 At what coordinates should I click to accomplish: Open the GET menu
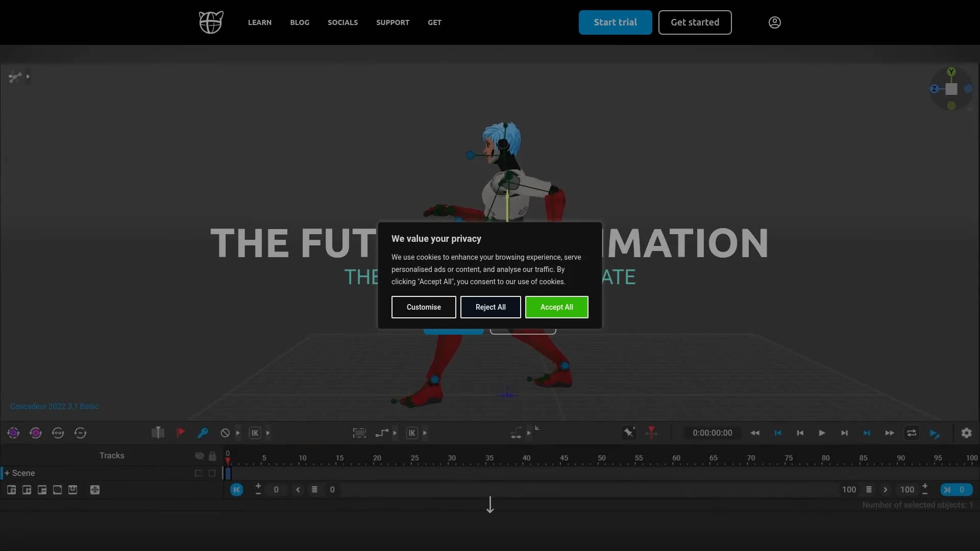coord(434,22)
